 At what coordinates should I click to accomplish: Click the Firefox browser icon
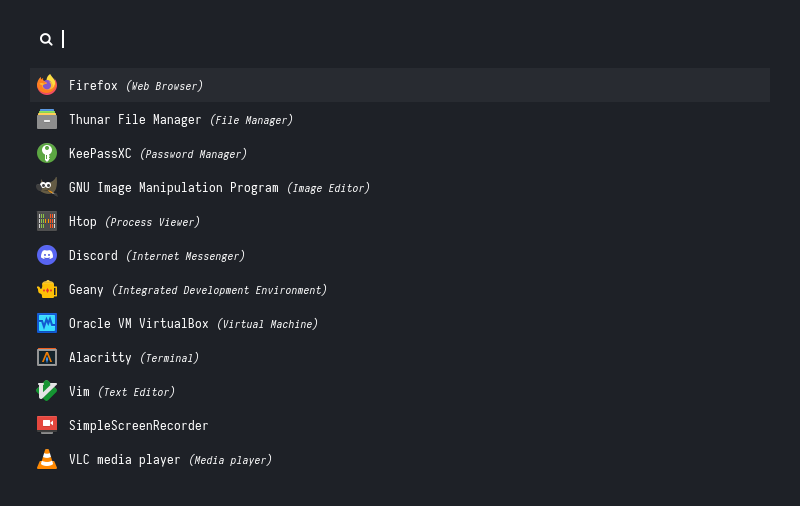click(47, 85)
